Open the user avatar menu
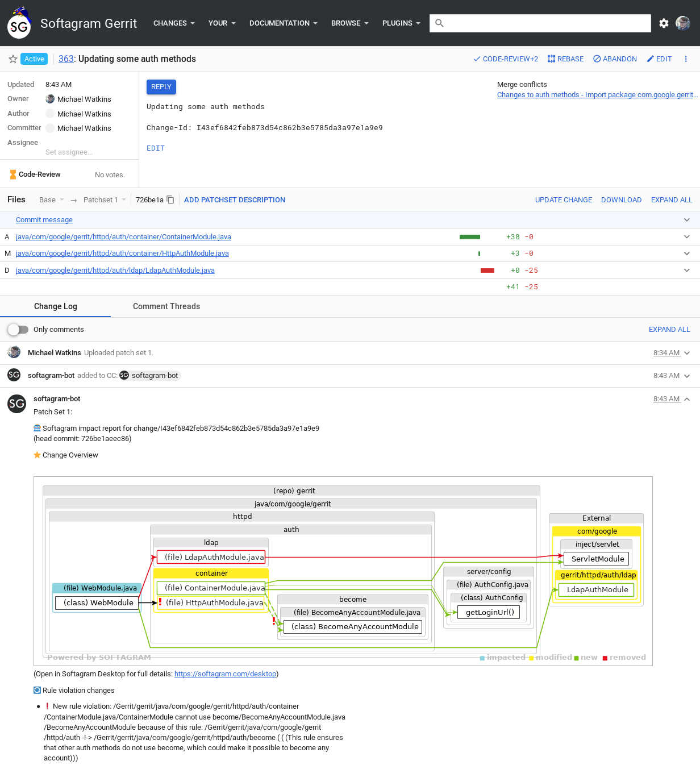The image size is (700, 765). tap(683, 23)
